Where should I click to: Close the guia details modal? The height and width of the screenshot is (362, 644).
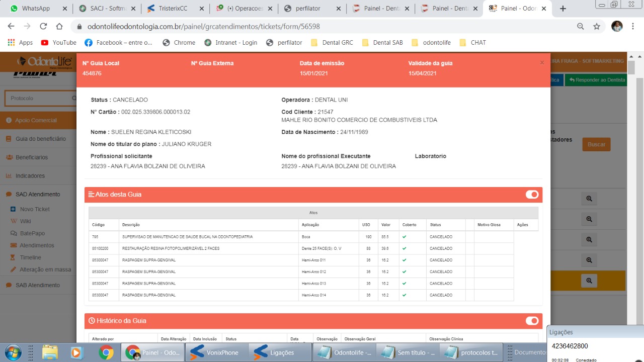point(542,63)
